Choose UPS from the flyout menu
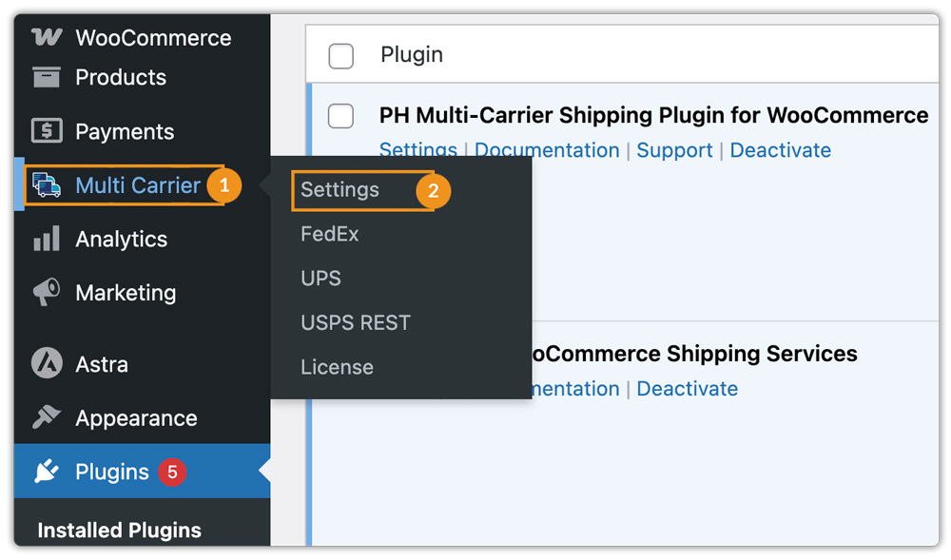Image resolution: width=951 pixels, height=560 pixels. coord(320,278)
